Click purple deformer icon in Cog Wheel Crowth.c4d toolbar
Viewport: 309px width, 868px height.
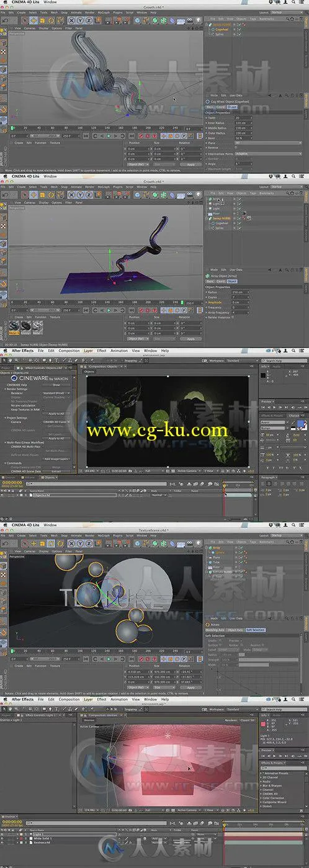[171, 20]
